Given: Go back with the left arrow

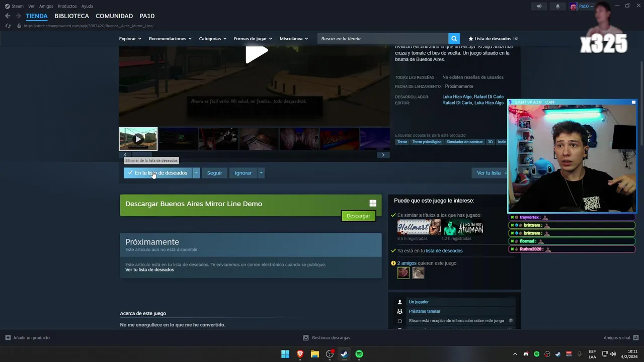Looking at the screenshot, I should [8, 16].
